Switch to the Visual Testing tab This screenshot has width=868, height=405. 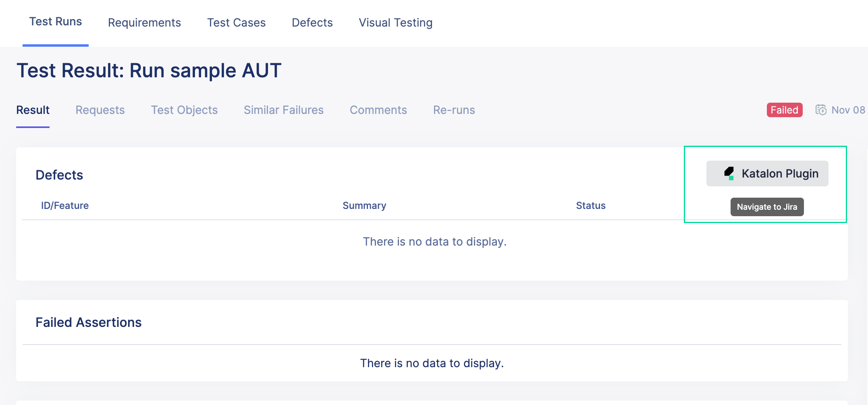click(x=396, y=23)
